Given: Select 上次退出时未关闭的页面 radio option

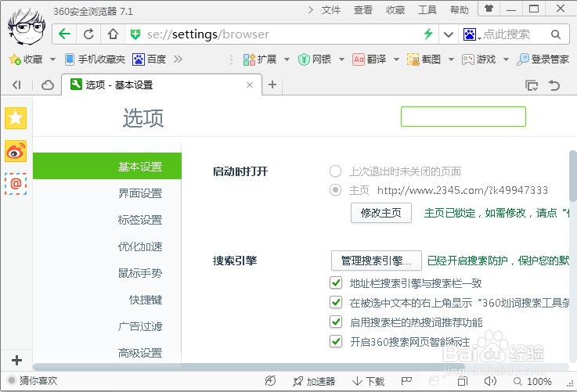Looking at the screenshot, I should click(335, 171).
